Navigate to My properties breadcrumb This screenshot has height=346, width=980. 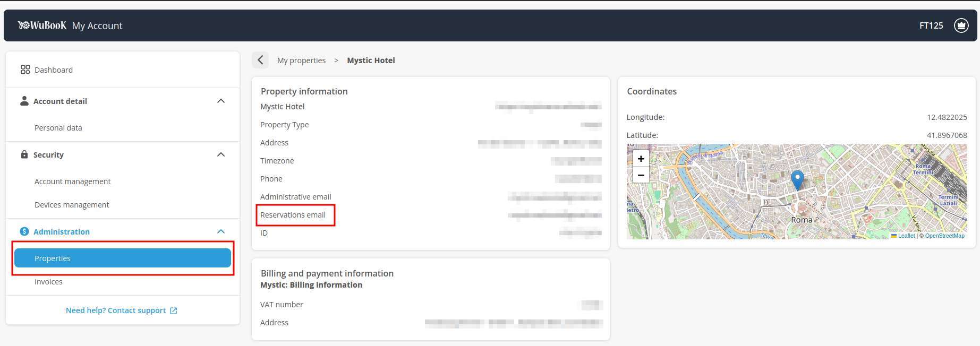click(x=301, y=60)
